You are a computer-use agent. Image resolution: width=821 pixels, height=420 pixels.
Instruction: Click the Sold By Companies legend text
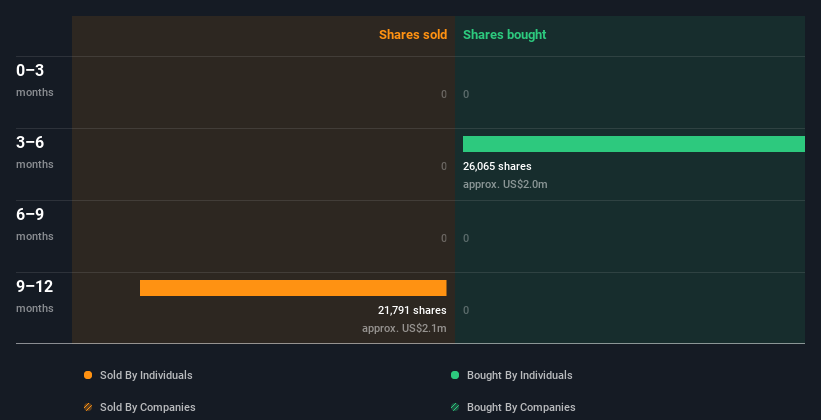click(x=148, y=407)
